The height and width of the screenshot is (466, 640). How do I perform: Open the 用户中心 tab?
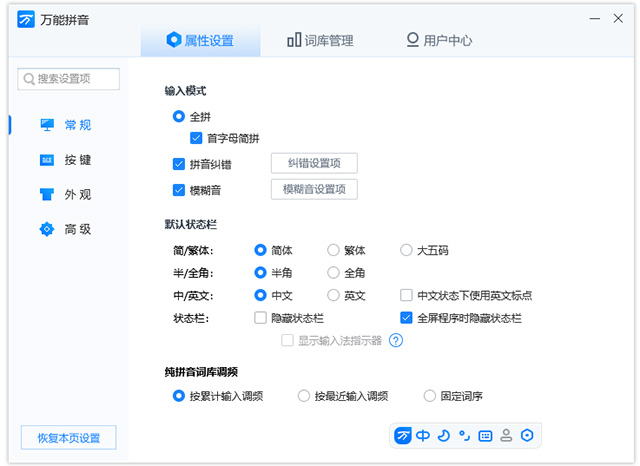click(439, 40)
